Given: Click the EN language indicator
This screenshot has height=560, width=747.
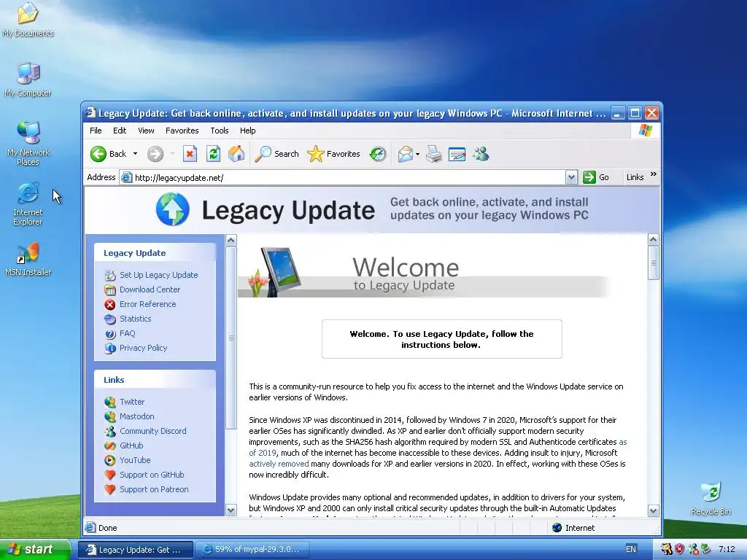Looking at the screenshot, I should 631,549.
